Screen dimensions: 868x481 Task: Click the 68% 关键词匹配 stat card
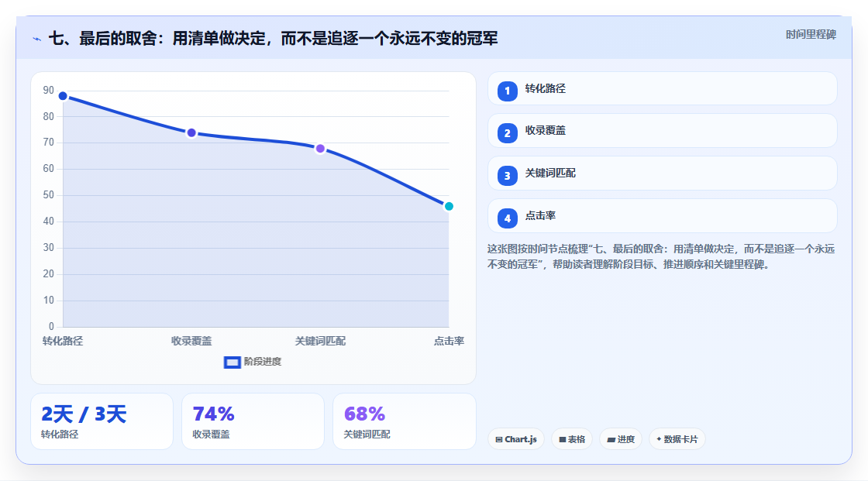tap(404, 422)
